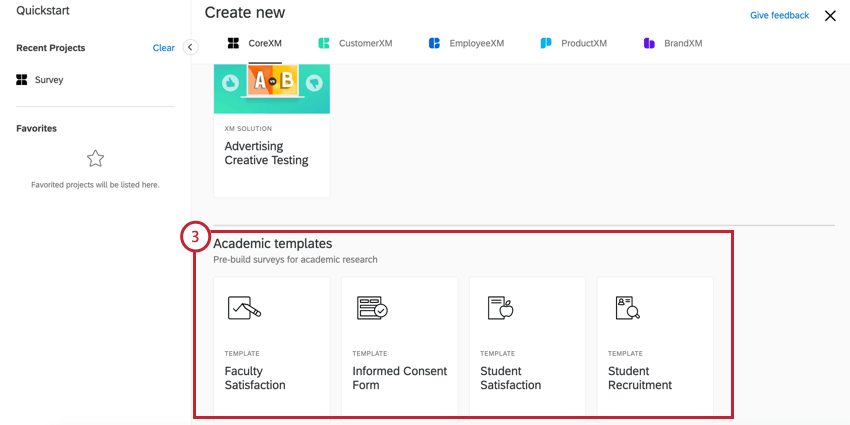The width and height of the screenshot is (850, 425).
Task: Click the BrandXM logo icon
Action: (650, 44)
